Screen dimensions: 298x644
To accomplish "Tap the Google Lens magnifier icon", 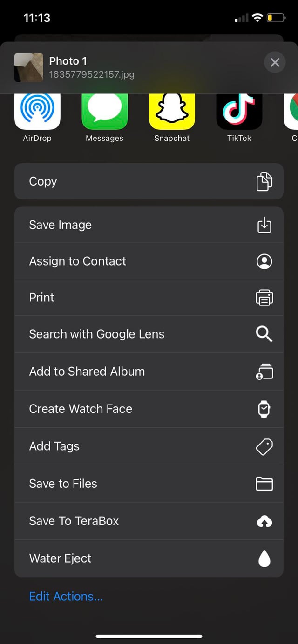I will point(264,334).
